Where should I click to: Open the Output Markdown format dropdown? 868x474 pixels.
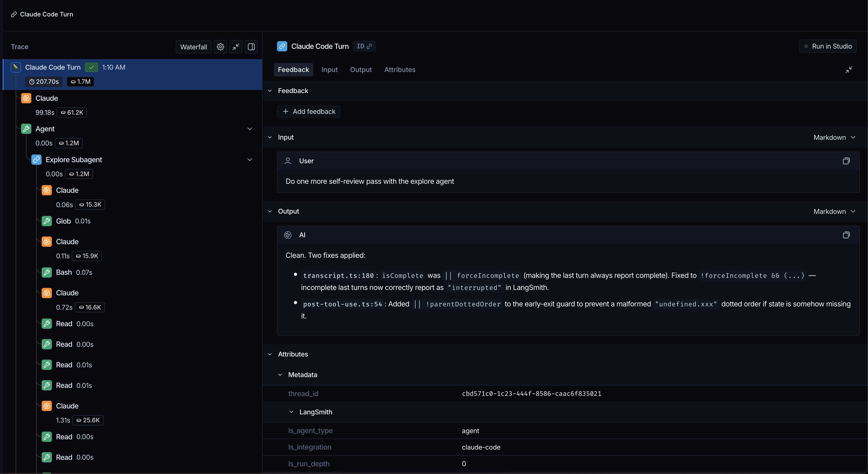pyautogui.click(x=834, y=211)
